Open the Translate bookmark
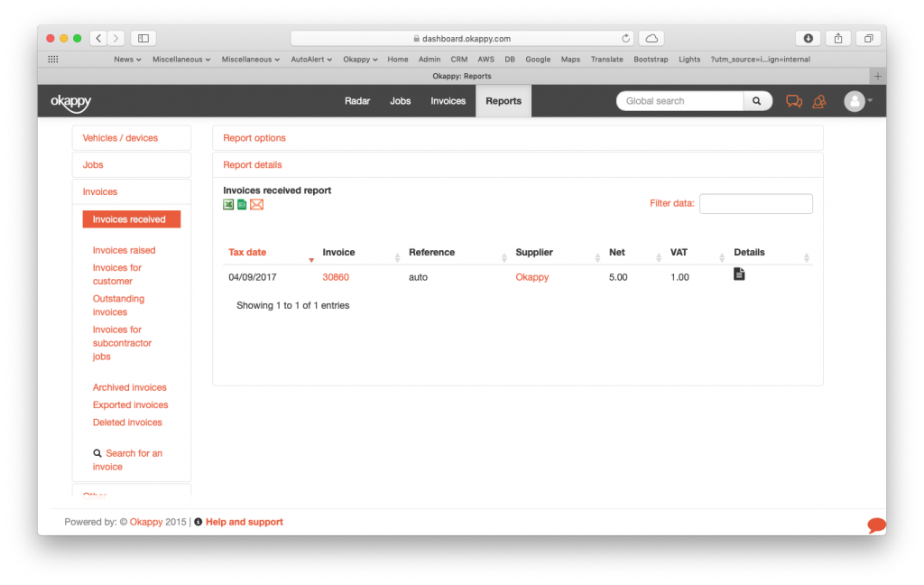Screen dimensions: 924x585 [x=607, y=60]
